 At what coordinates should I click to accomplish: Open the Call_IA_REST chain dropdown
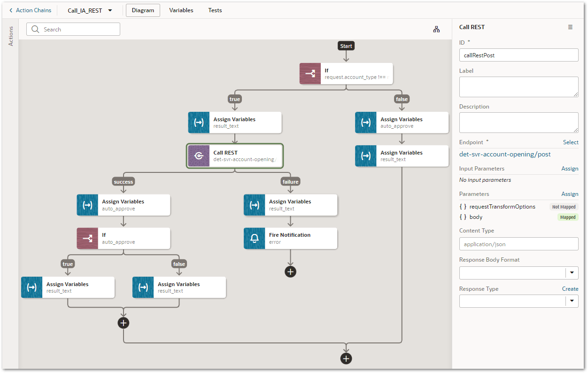110,10
